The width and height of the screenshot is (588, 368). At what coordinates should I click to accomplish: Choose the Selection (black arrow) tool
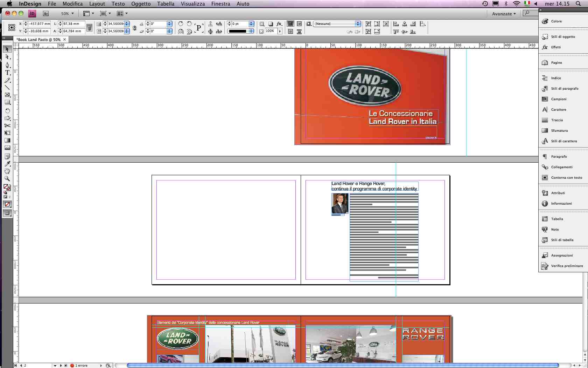pos(7,49)
